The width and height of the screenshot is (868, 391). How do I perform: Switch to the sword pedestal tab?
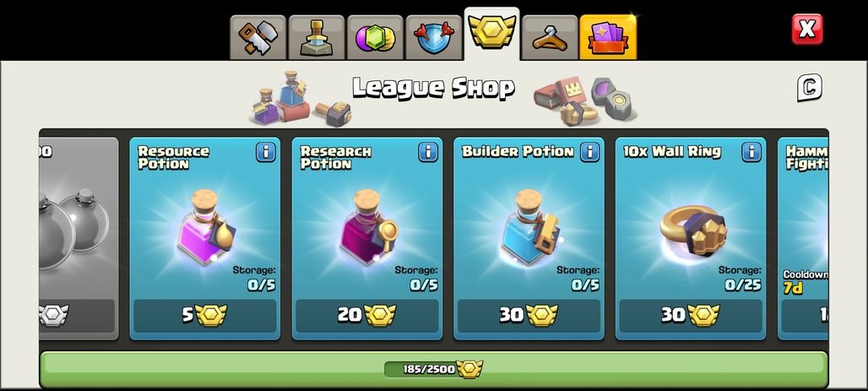click(317, 38)
